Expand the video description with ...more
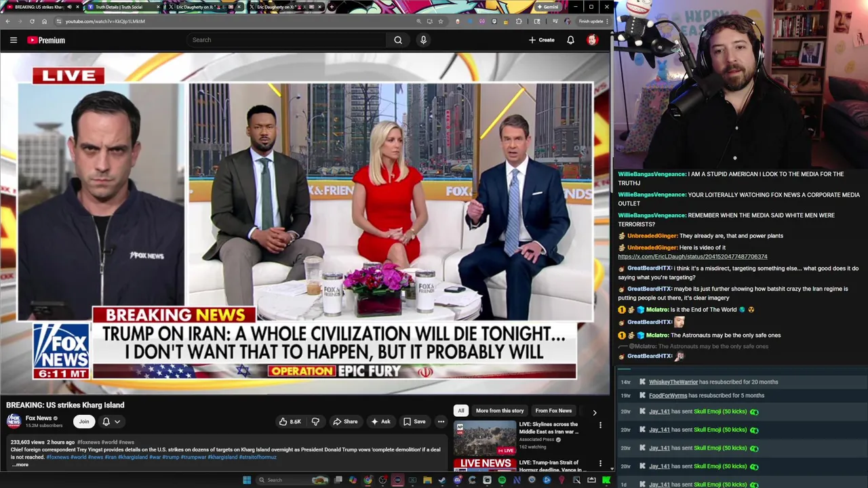The image size is (868, 488). click(20, 465)
